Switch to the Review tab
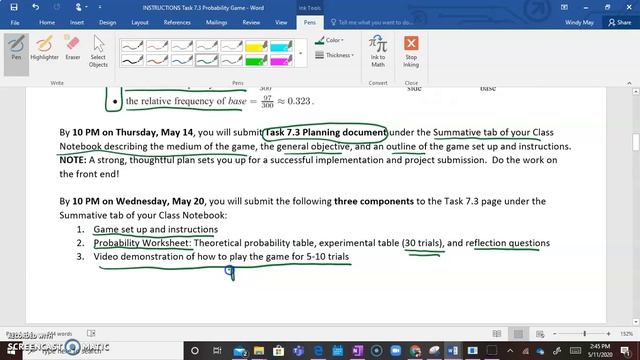Viewport: 640px width, 360px height. coord(251,22)
